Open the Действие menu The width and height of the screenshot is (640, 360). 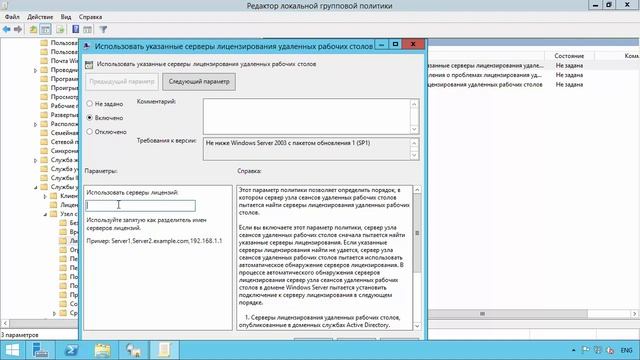[40, 17]
